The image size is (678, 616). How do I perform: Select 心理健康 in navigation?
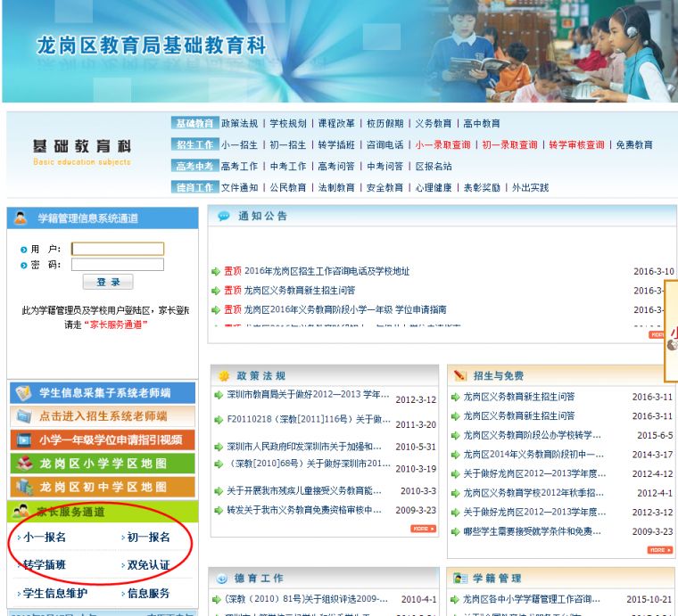pyautogui.click(x=434, y=187)
